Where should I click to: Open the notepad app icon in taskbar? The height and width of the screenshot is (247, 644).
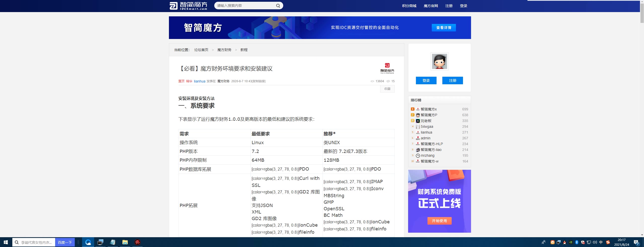pos(113,242)
